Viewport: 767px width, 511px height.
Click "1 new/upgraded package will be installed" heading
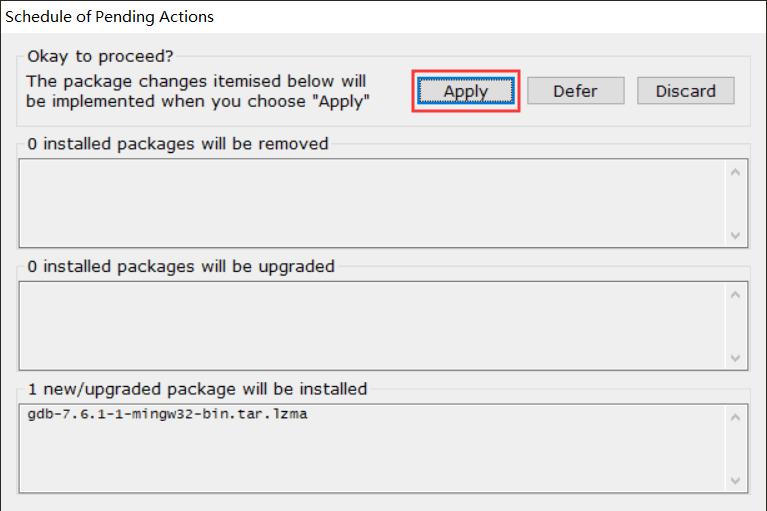(197, 388)
